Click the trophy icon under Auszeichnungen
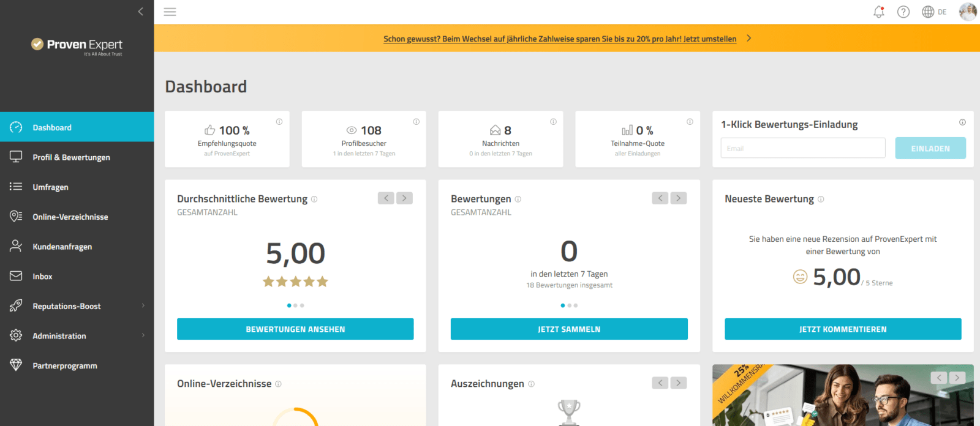 tap(569, 413)
